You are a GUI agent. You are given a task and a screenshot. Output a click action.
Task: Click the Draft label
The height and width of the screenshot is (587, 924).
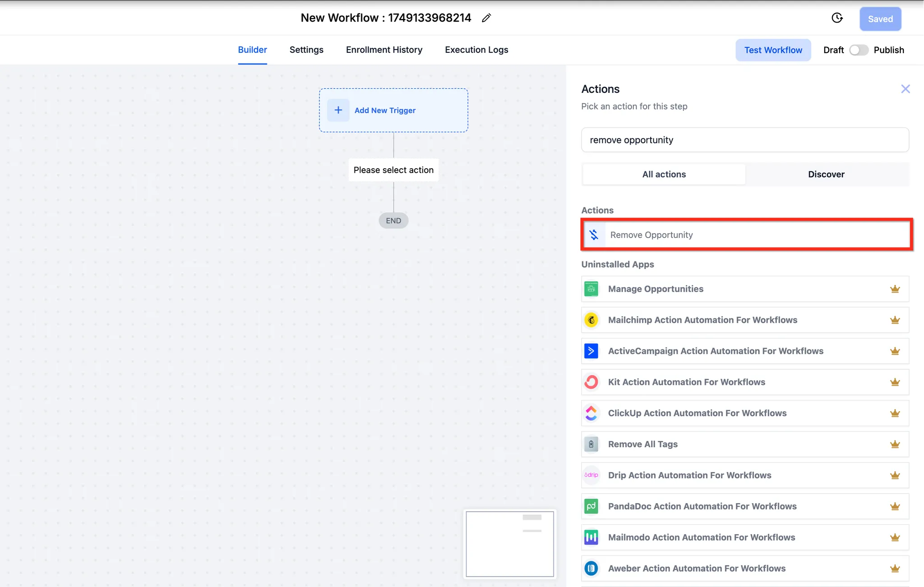pos(833,50)
